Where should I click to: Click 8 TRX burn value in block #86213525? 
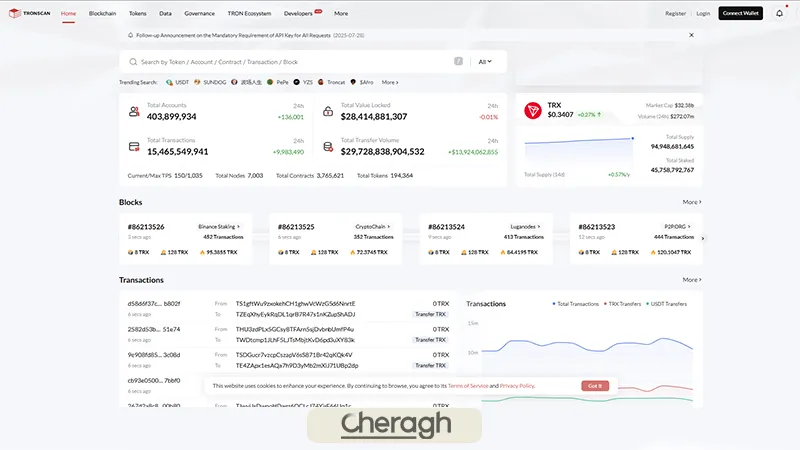coord(292,252)
